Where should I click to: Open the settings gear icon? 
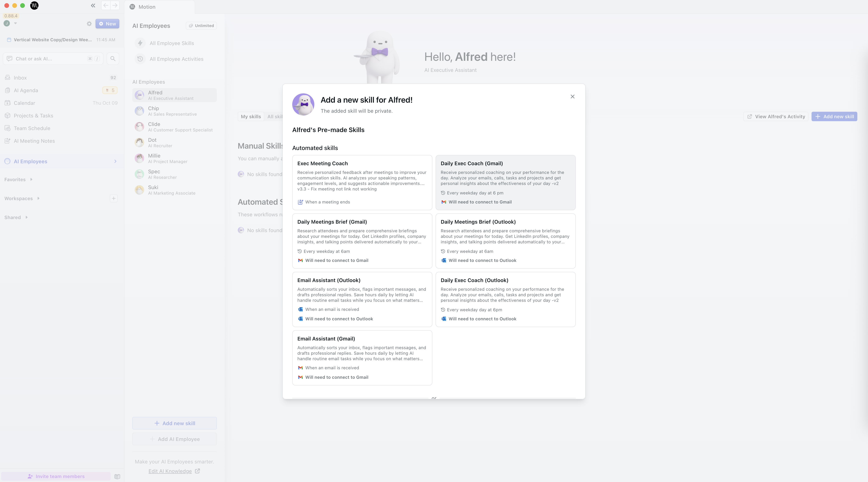(x=89, y=23)
